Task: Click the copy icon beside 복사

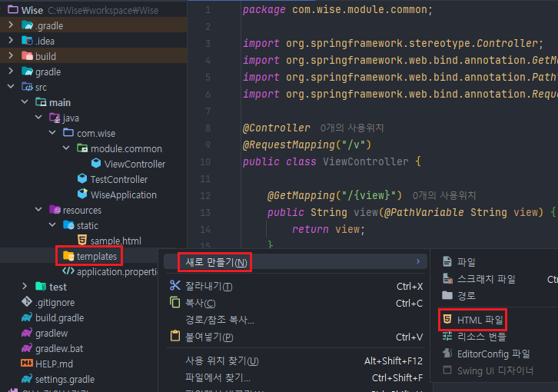Action: point(174,302)
